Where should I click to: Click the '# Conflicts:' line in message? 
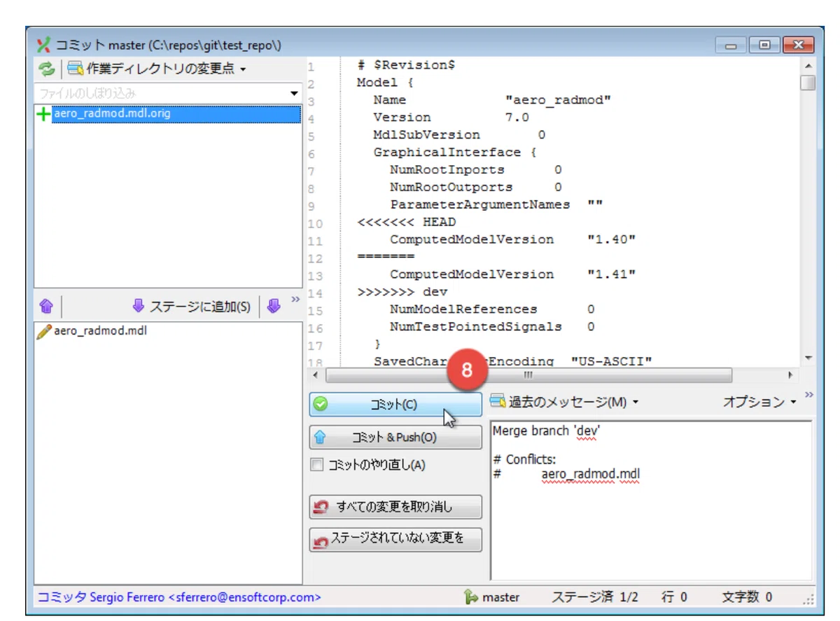tap(524, 459)
